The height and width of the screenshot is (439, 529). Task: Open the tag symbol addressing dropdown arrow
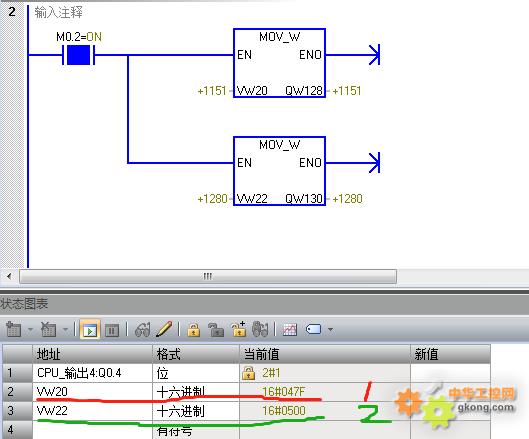(x=331, y=329)
